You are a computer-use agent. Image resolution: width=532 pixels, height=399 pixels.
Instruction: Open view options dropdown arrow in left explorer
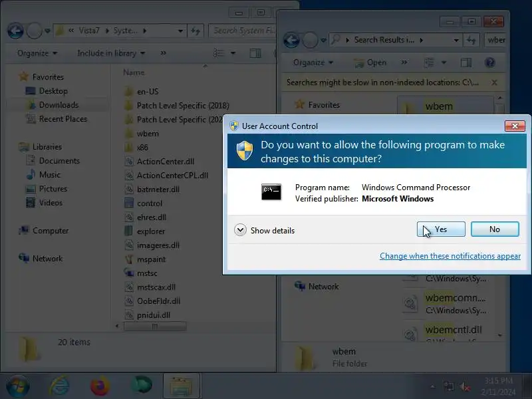[x=233, y=53]
